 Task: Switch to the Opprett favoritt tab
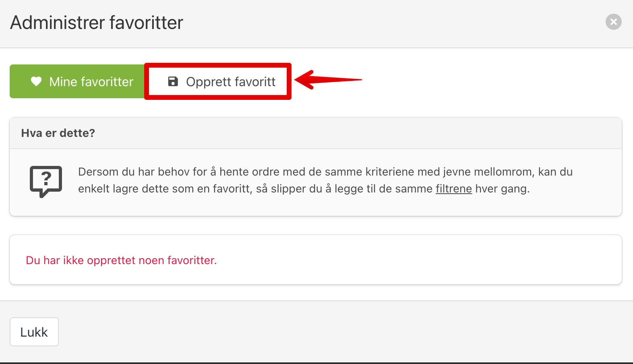(x=218, y=81)
